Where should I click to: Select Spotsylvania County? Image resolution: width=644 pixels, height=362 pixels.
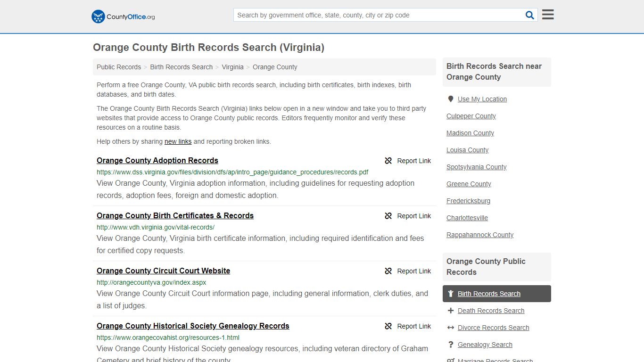point(476,167)
